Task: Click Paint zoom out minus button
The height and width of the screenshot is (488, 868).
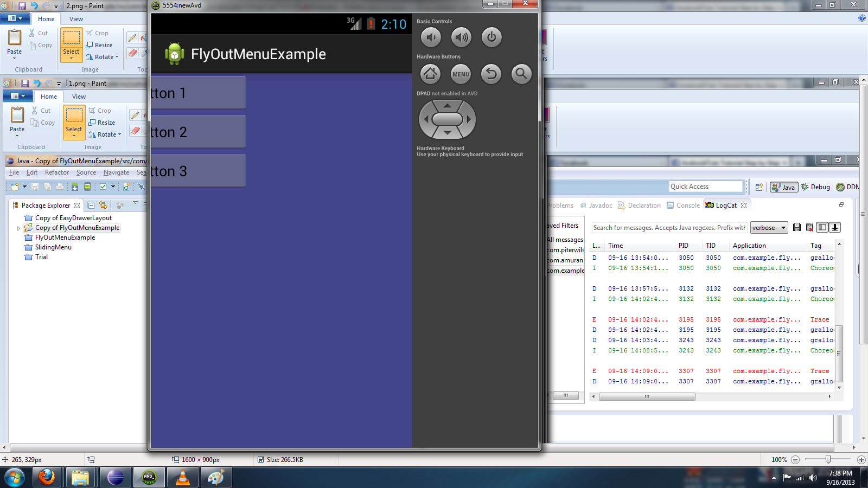Action: tap(795, 459)
